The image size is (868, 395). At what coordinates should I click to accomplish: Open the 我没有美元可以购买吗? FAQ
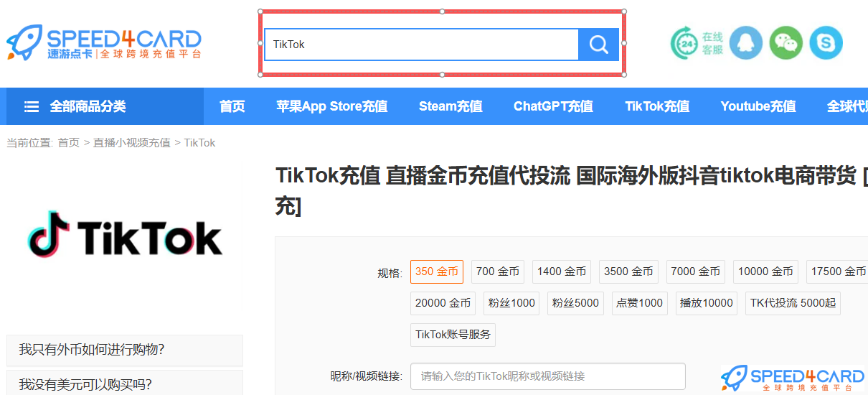coord(125,384)
